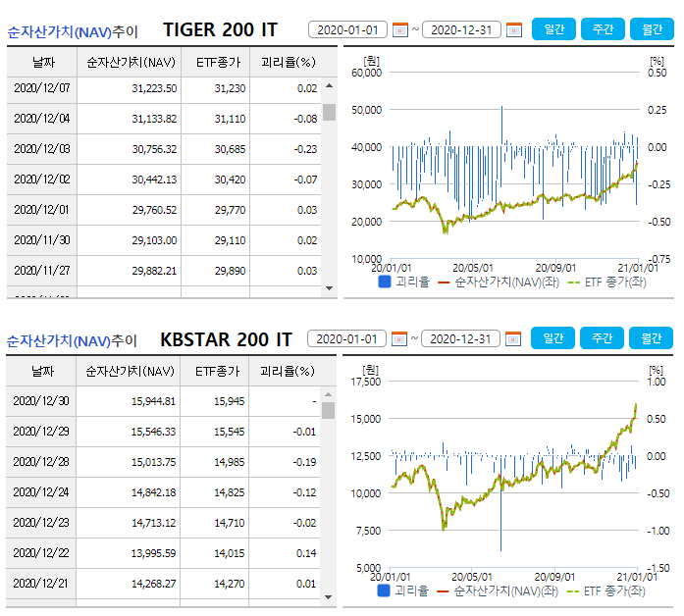This screenshot has height=616, width=684.
Task: Select the 2020/12/28 date cell
Action: point(41,462)
